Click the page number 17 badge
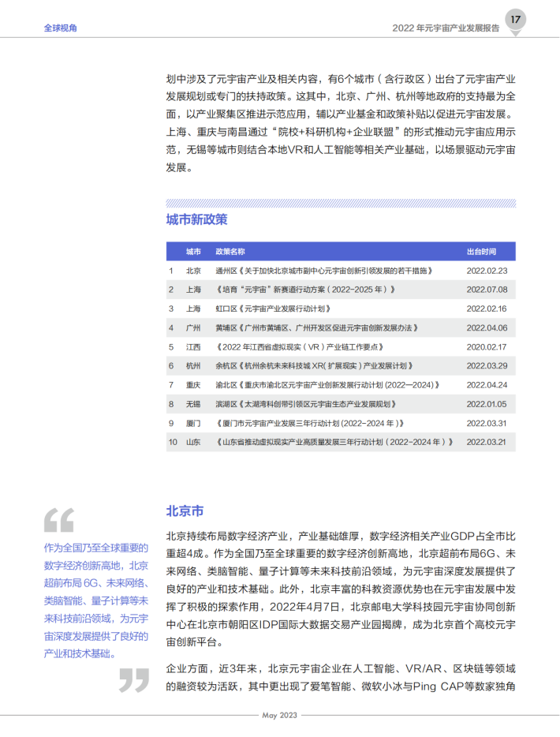560x737 pixels. point(515,21)
